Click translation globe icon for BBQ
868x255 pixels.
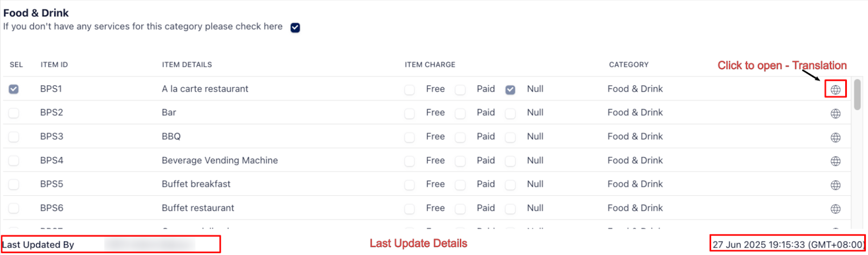pyautogui.click(x=835, y=137)
